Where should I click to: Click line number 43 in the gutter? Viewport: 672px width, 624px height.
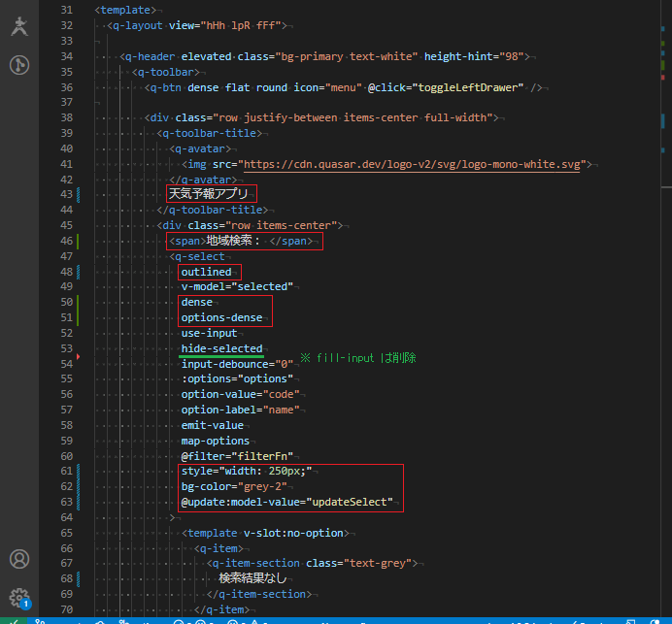[x=66, y=194]
